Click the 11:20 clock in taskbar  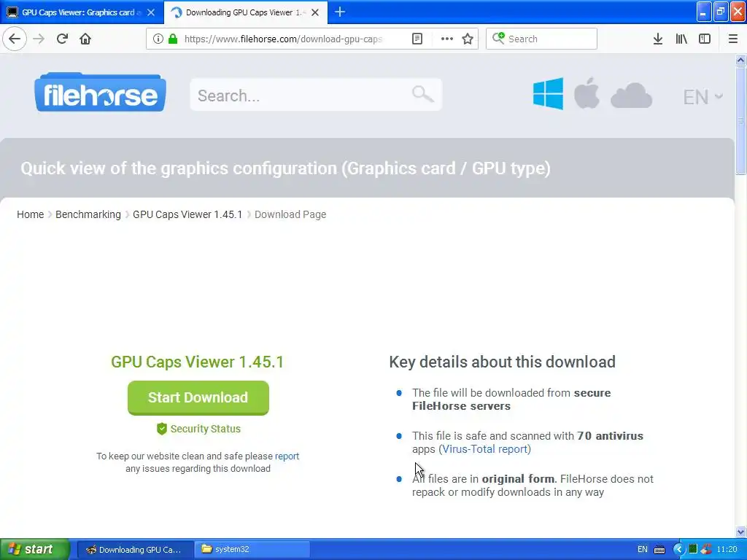[727, 550]
